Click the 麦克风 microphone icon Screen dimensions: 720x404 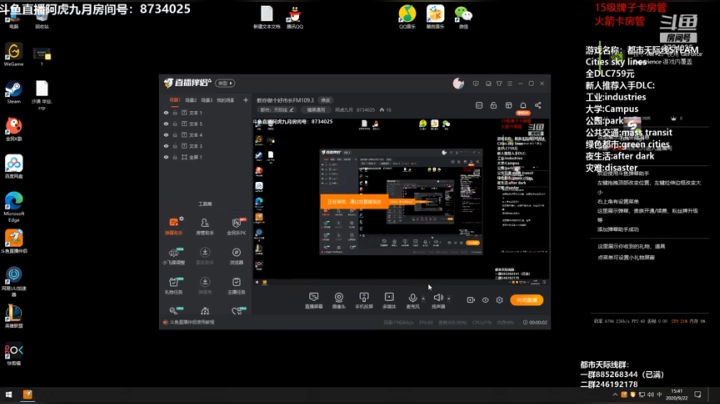(412, 300)
